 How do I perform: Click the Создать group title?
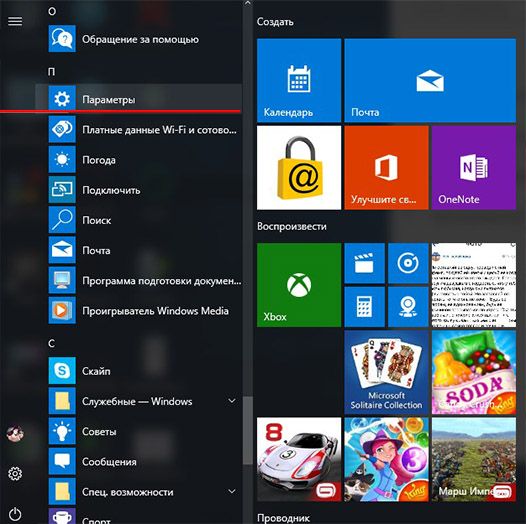(x=275, y=22)
